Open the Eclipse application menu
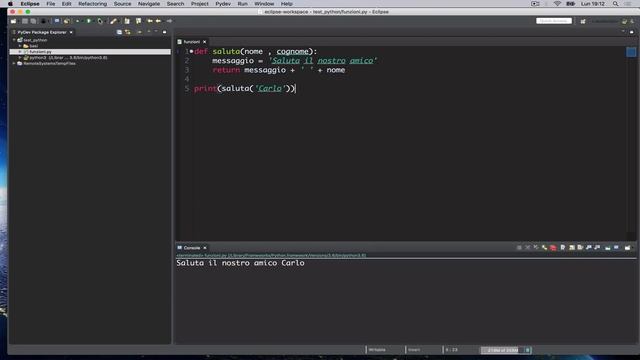Screen dimensions: 640x360 (x=30, y=4)
